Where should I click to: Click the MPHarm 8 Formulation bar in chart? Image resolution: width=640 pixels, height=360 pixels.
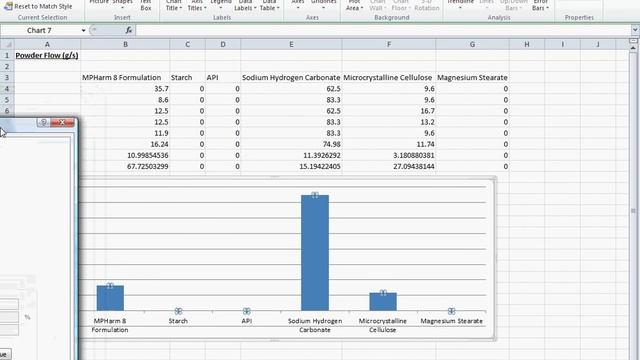(110, 298)
